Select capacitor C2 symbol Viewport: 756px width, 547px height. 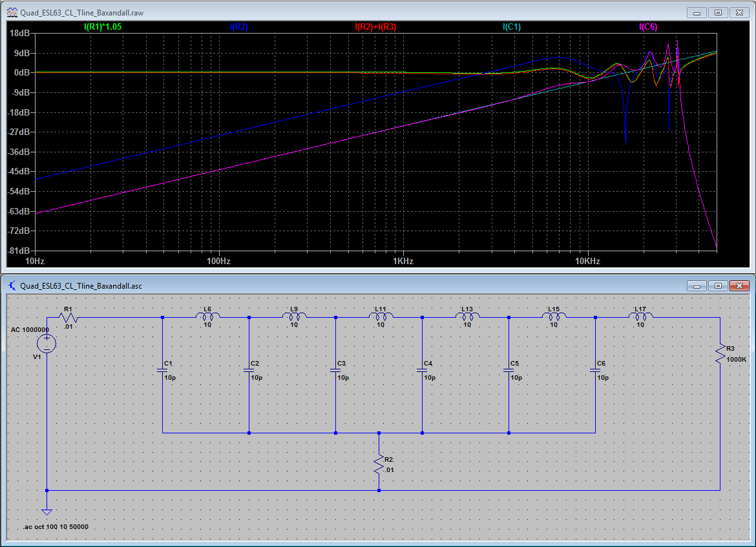pyautogui.click(x=249, y=371)
